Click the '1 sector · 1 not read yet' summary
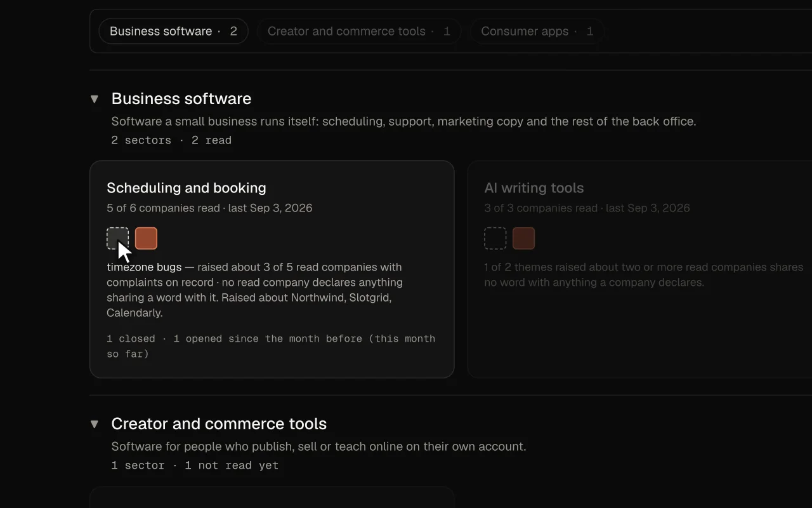Screen dimensions: 812x508 pos(195,465)
